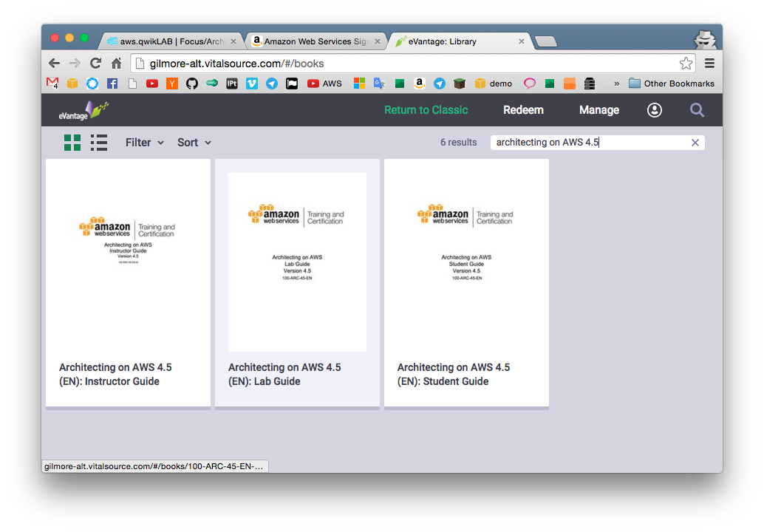Show hidden bookmarks with chevron
This screenshot has height=532, width=764.
point(616,83)
